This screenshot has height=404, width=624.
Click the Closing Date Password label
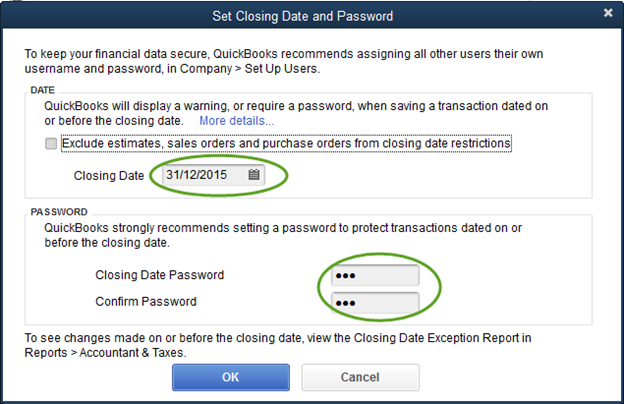tap(159, 275)
